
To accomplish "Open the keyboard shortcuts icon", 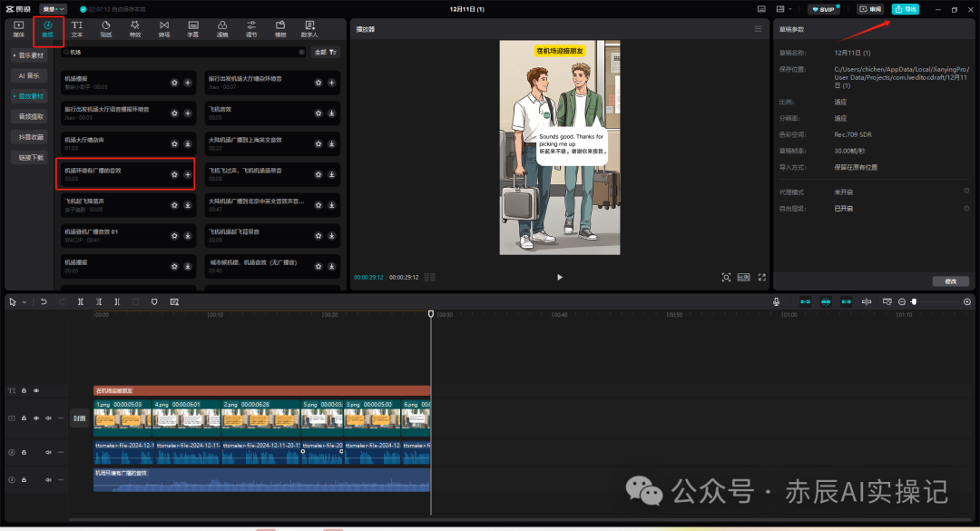I will pos(761,9).
